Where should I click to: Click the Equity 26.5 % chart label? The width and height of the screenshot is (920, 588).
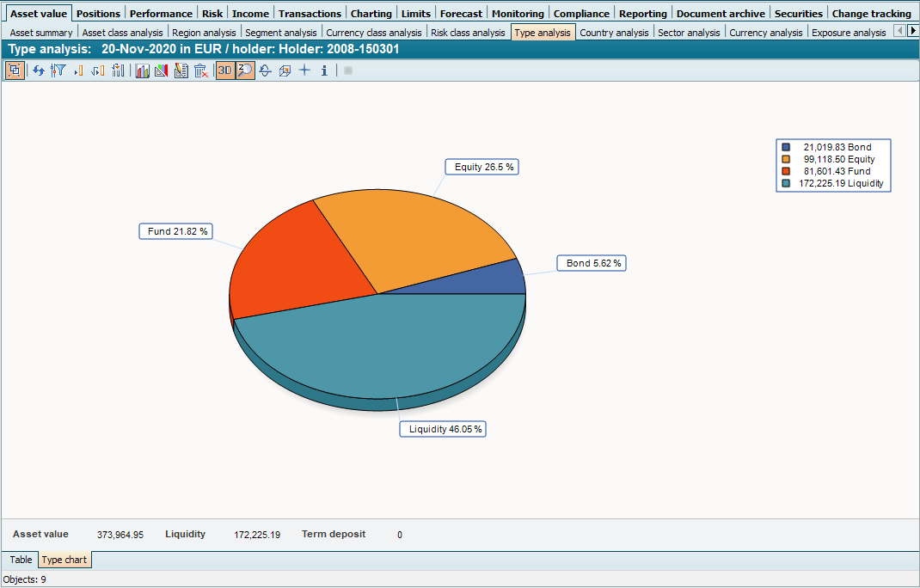(x=483, y=167)
